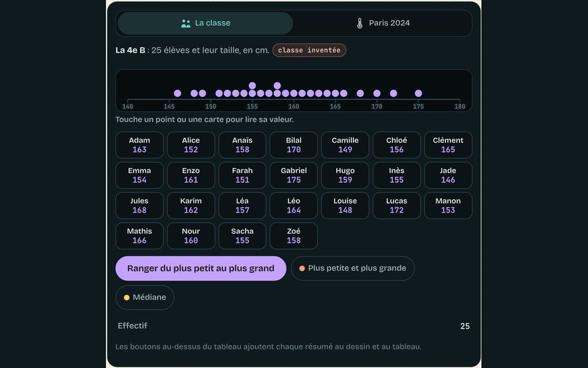
Task: Tap the dot at 172 on the axis
Action: pyautogui.click(x=393, y=93)
